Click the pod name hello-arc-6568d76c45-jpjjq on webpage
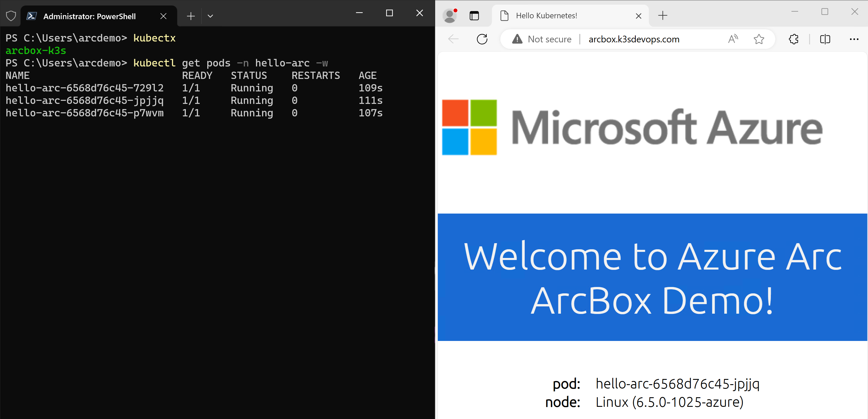This screenshot has width=868, height=419. (x=677, y=384)
